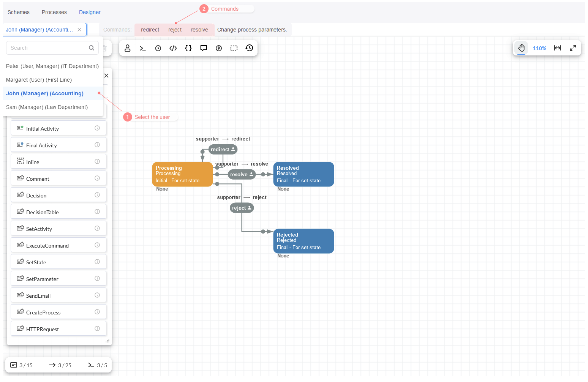Screen dimensions: 588x382
Task: Show info for HTTPRequest element
Action: (97, 328)
